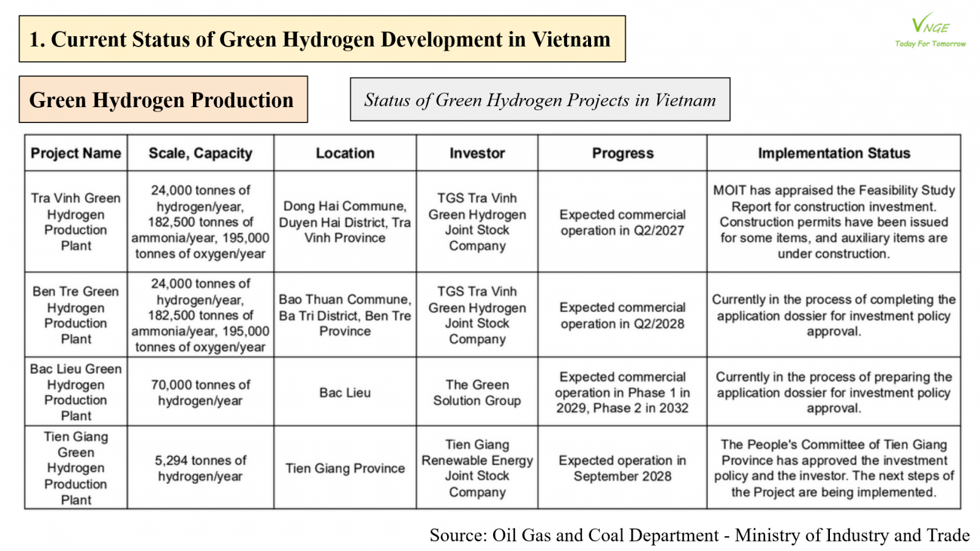
Task: Select The Green Solution Group investor cell
Action: click(477, 392)
